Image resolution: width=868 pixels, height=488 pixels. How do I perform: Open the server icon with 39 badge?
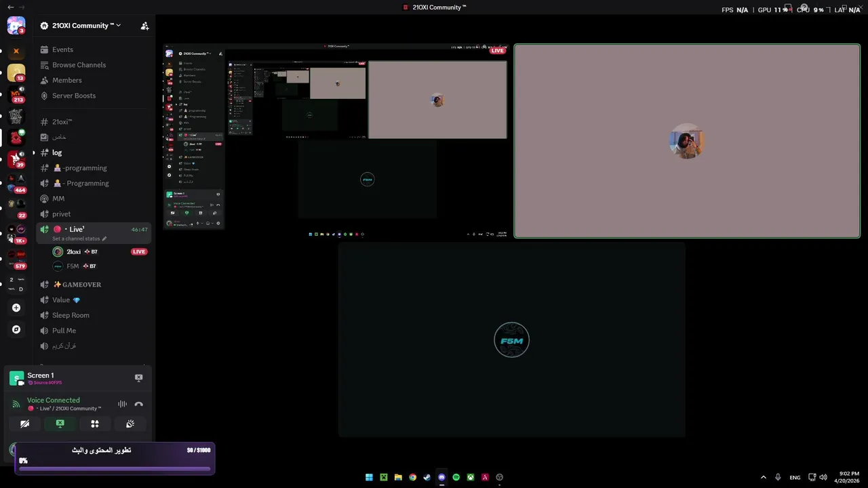click(16, 159)
